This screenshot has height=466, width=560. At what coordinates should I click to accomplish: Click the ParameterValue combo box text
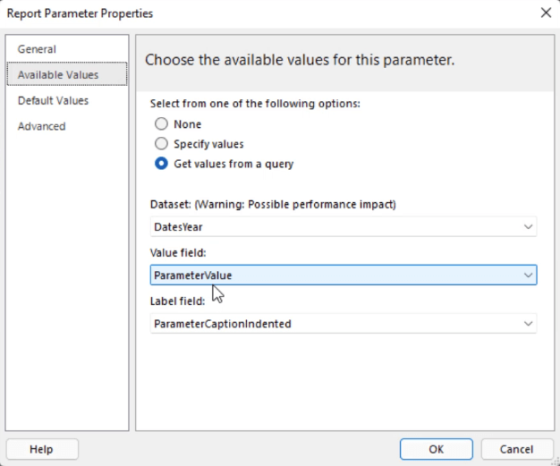pos(193,275)
